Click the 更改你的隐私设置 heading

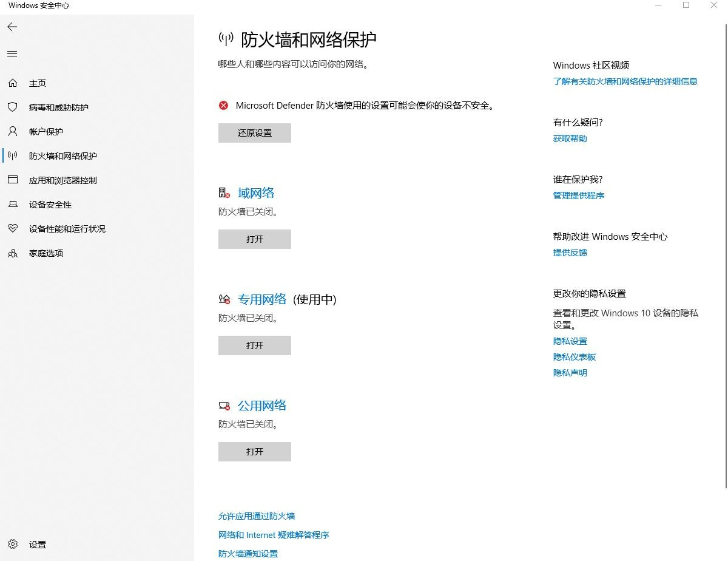590,294
